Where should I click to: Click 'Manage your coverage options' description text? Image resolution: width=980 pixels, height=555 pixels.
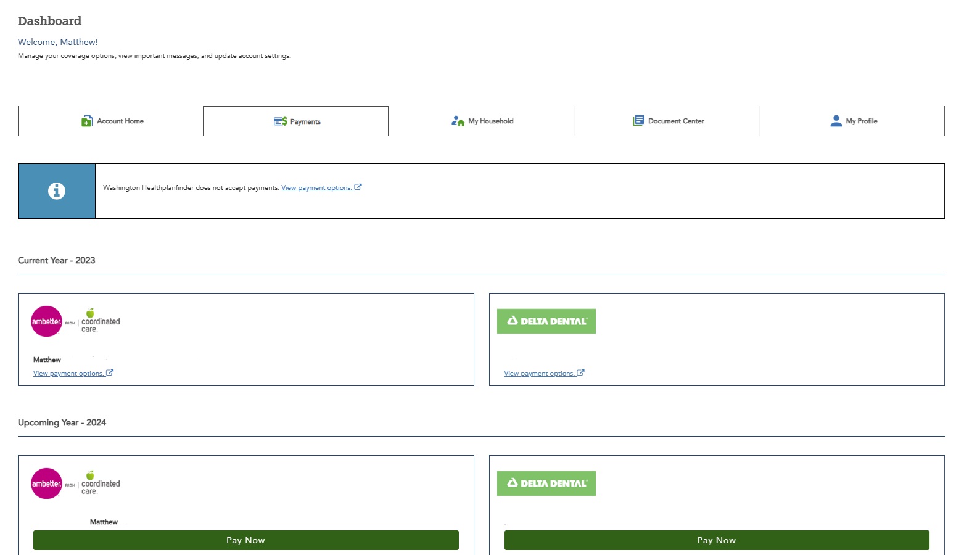[x=154, y=56]
